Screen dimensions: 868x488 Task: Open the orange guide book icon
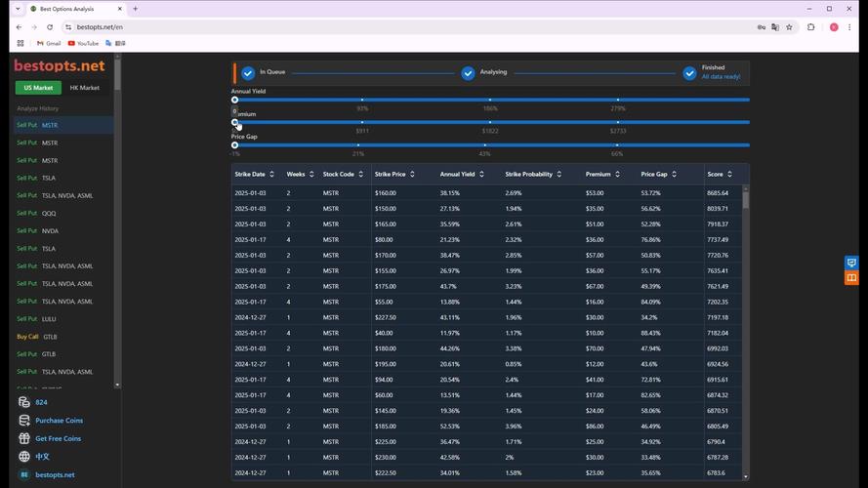click(851, 278)
